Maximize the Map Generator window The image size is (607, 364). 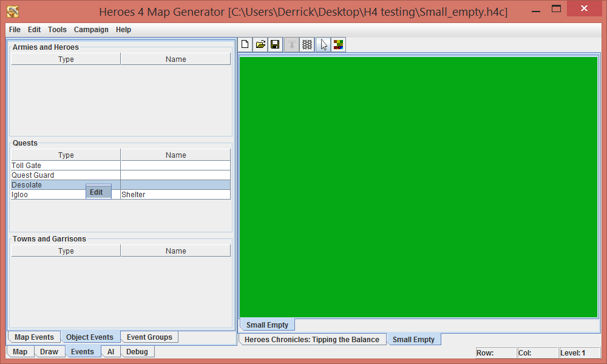pos(556,9)
